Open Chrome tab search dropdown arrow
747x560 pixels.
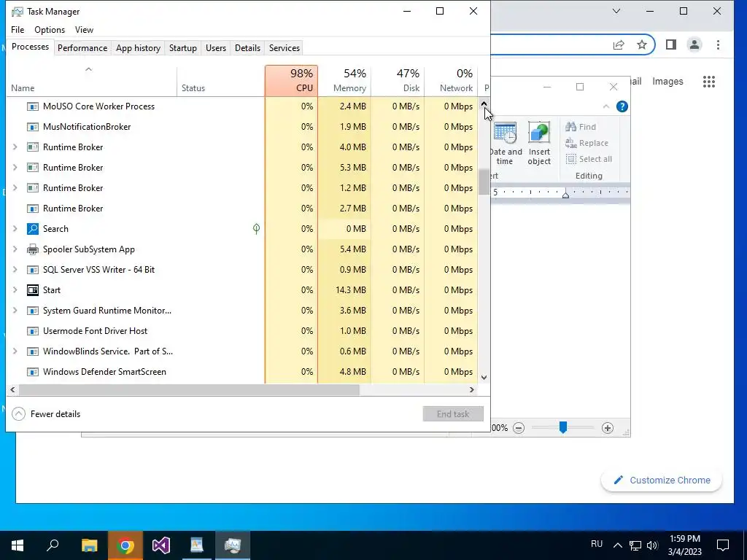click(x=616, y=11)
